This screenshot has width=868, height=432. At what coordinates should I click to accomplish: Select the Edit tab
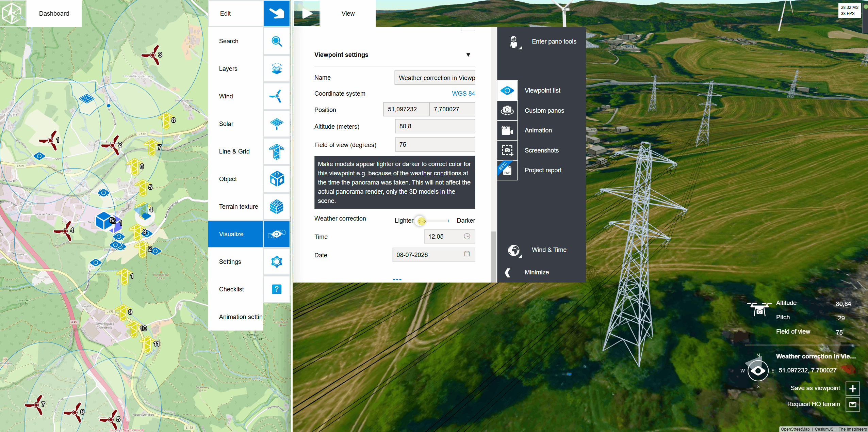(235, 14)
